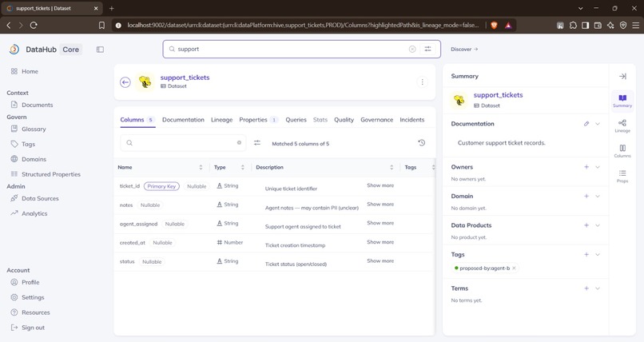Select the Columns side tab icon
The width and height of the screenshot is (644, 342).
click(x=622, y=151)
